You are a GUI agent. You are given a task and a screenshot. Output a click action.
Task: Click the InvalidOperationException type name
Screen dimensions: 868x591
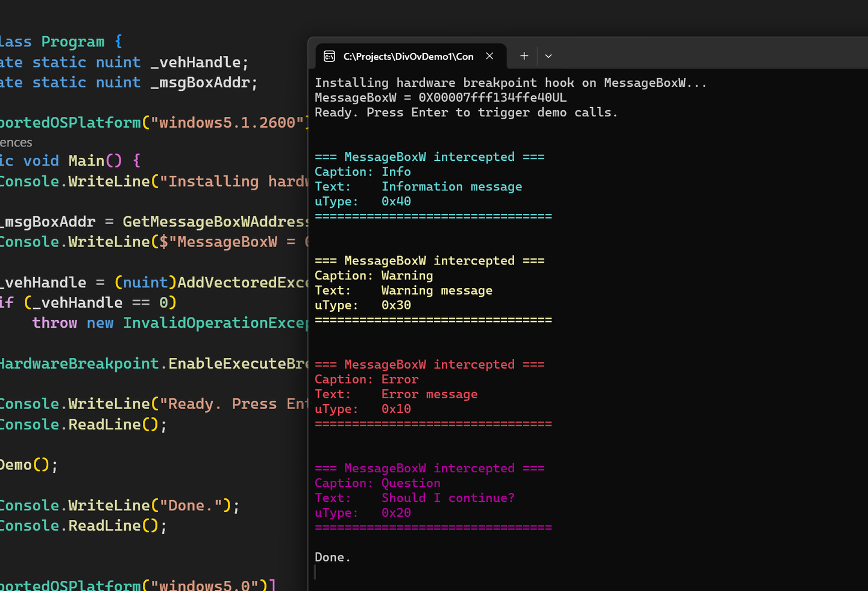(x=215, y=323)
